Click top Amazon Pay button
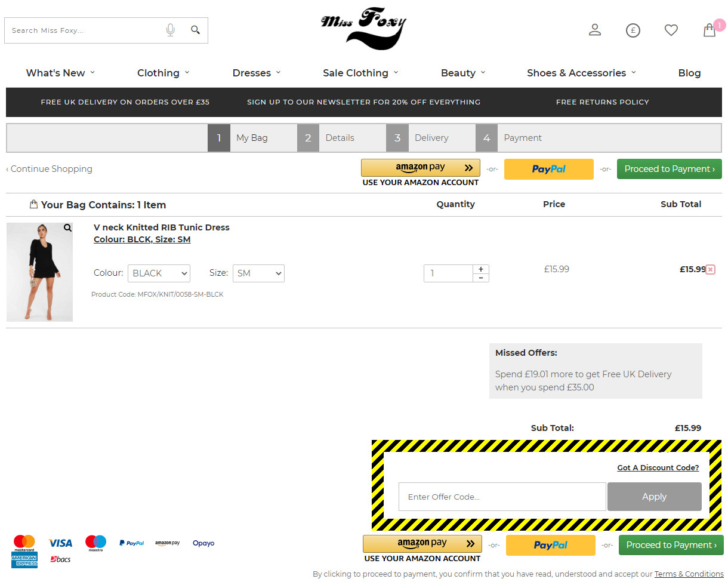This screenshot has width=728, height=585. pyautogui.click(x=421, y=168)
